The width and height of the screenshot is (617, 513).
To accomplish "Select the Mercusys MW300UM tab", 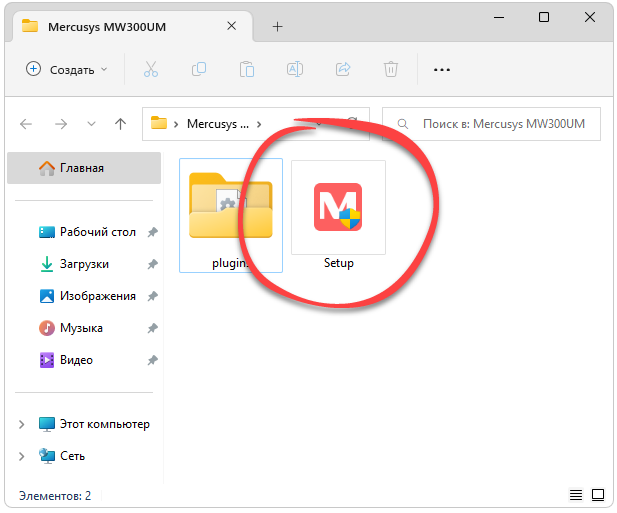I will point(133,27).
